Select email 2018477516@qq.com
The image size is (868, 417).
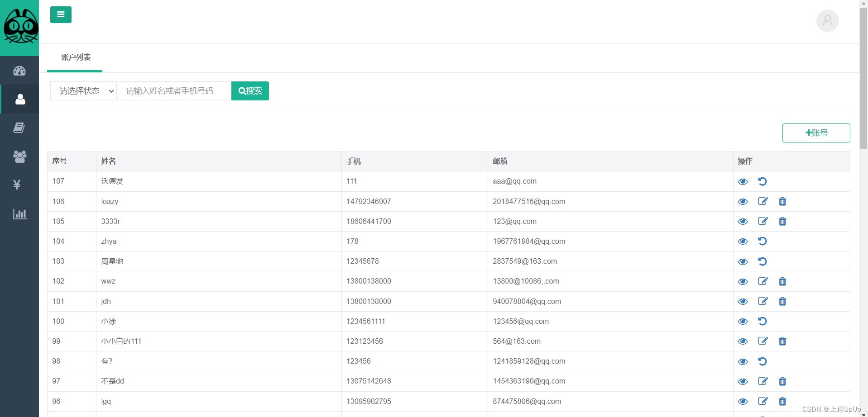(529, 201)
